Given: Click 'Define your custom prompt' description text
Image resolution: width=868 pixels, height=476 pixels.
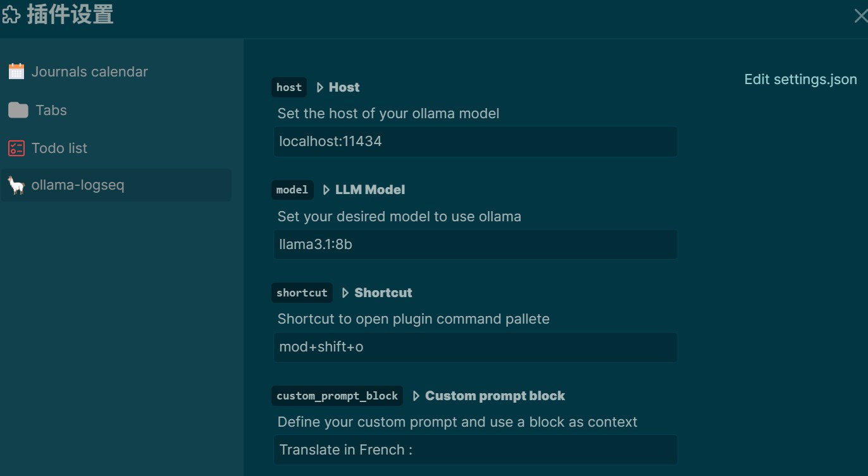Looking at the screenshot, I should [457, 422].
